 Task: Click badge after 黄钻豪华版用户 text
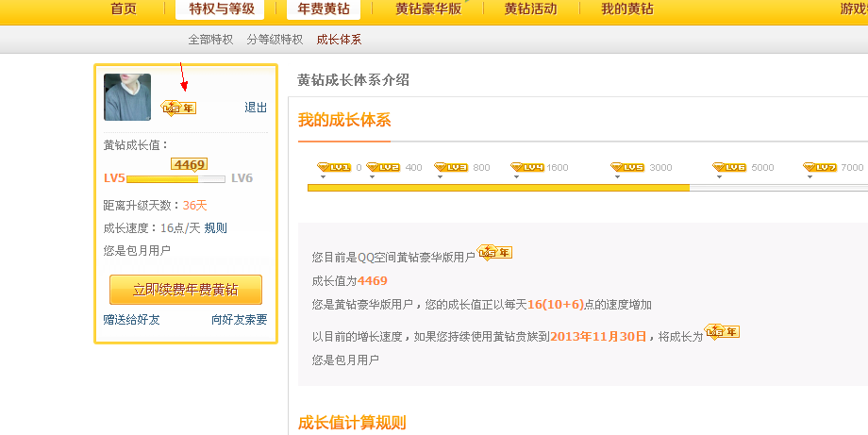pyautogui.click(x=494, y=252)
